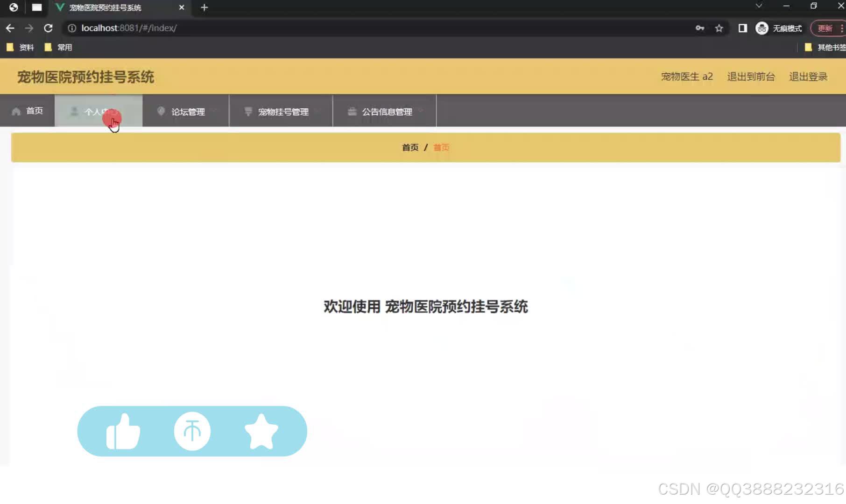This screenshot has width=846, height=504.
Task: Click the 退出登录 link
Action: (x=808, y=77)
